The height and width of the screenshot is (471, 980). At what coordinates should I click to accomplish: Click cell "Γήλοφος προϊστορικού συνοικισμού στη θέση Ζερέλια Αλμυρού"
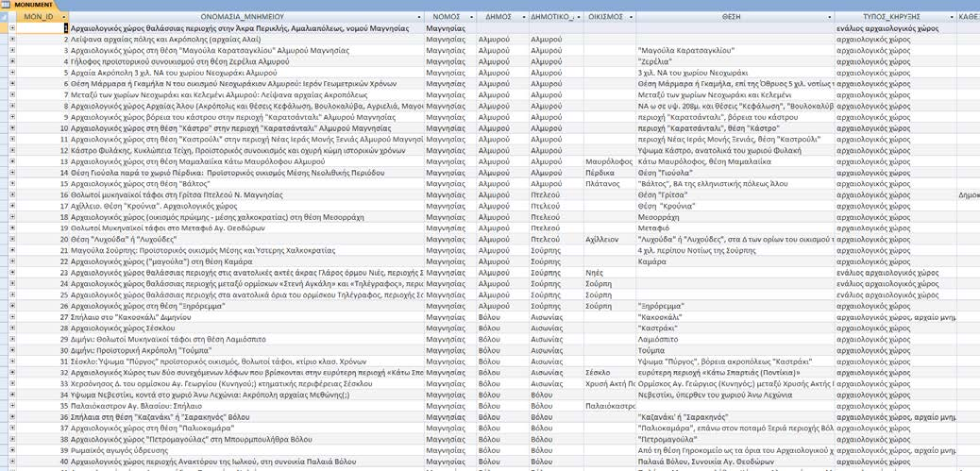(246, 62)
